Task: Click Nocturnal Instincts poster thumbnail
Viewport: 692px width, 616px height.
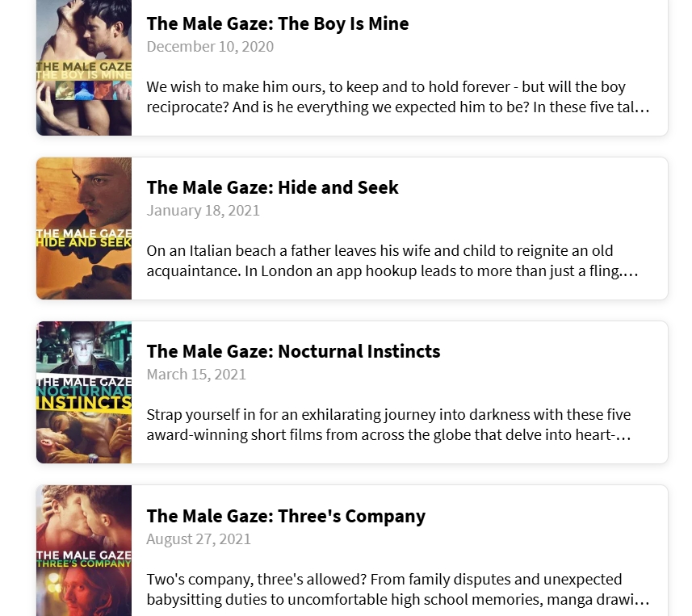Action: (x=84, y=392)
